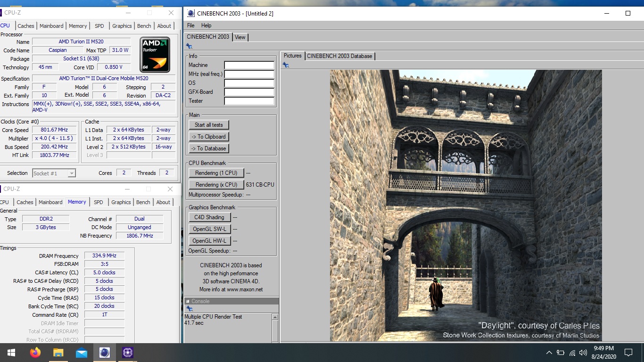The width and height of the screenshot is (644, 362).
Task: Click the pin icon under Pictures tab
Action: [286, 65]
